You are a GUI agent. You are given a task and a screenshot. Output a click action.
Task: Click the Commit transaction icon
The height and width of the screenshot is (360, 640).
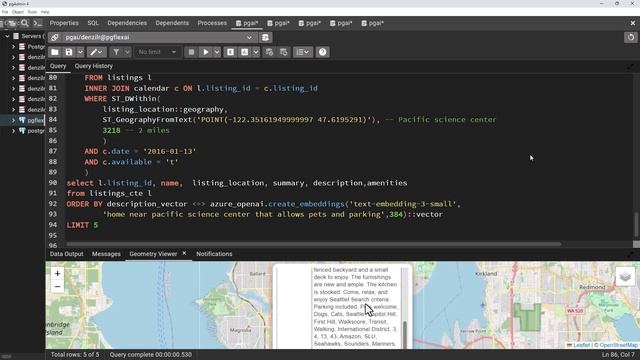coord(269,52)
